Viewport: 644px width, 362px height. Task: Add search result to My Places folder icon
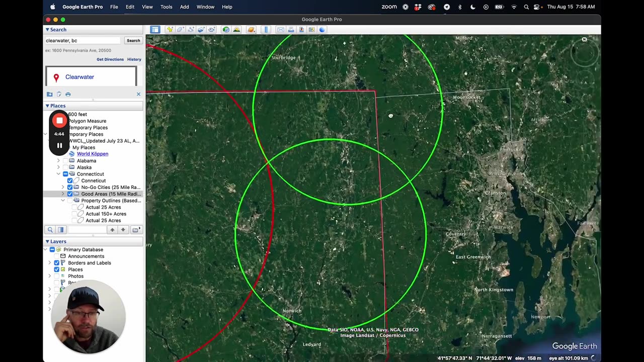(49, 94)
